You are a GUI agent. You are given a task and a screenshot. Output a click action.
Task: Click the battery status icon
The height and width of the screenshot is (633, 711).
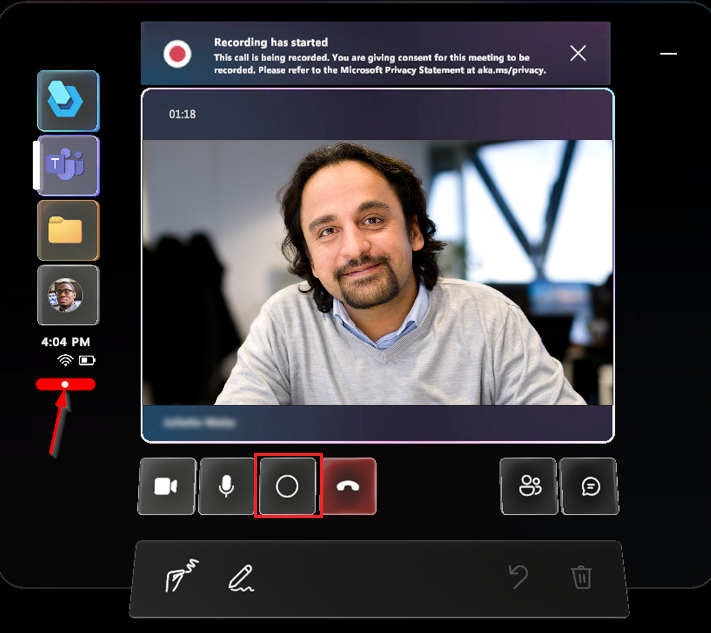point(87,360)
